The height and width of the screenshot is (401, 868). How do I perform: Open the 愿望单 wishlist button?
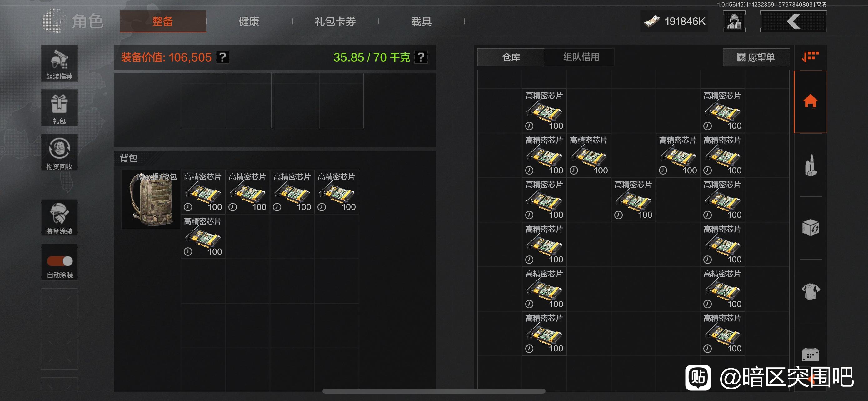click(756, 57)
